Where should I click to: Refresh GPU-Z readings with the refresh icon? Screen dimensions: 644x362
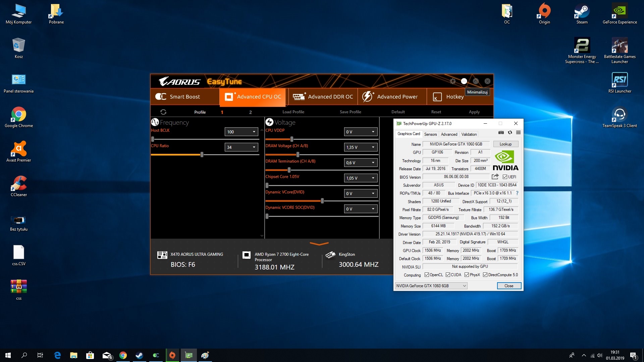tap(510, 133)
